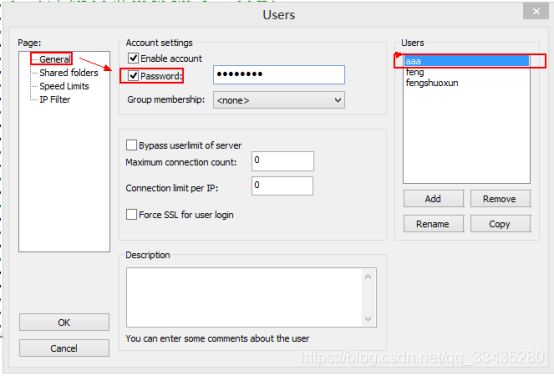Click the Description scrollbar up arrow
Image resolution: width=554 pixels, height=376 pixels.
368,277
